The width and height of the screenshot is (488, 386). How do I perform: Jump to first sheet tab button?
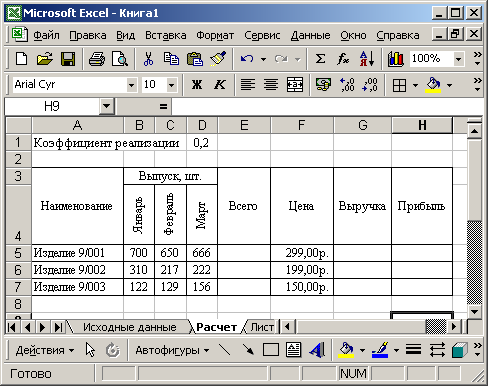[12, 327]
